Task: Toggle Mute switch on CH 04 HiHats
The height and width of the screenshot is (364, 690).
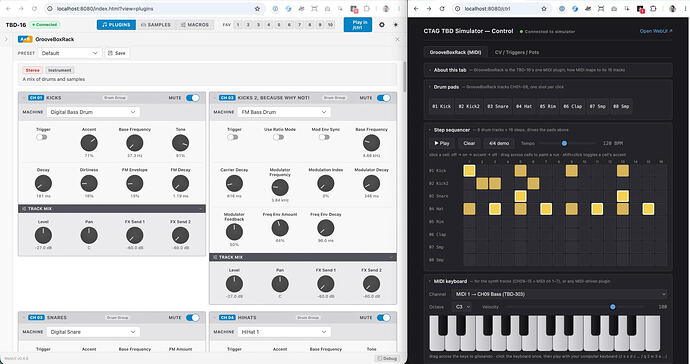Action: click(384, 317)
